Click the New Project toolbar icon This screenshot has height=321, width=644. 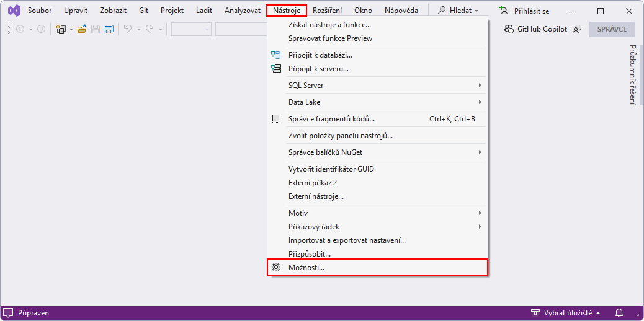(61, 29)
